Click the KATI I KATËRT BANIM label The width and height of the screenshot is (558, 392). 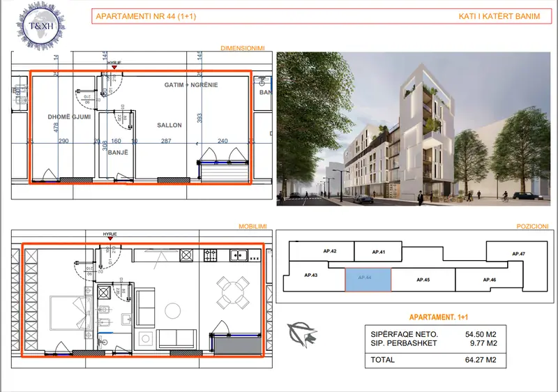(499, 16)
